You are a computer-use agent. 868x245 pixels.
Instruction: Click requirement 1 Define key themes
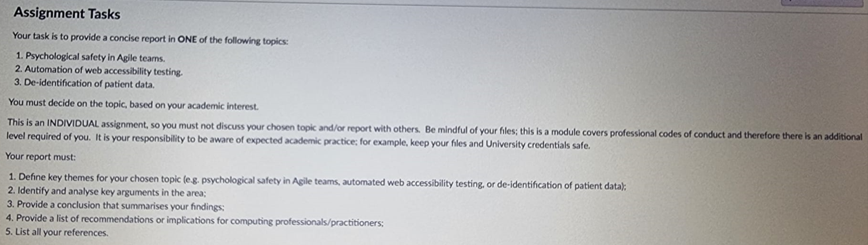(x=317, y=178)
